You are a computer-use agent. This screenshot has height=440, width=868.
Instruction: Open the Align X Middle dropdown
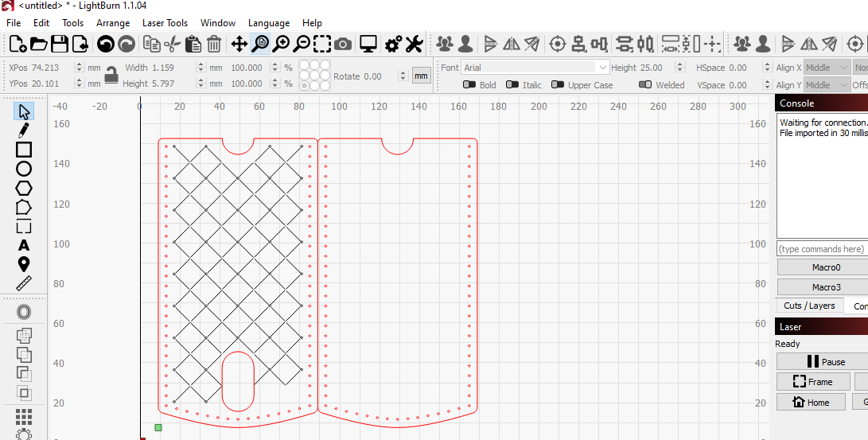[x=827, y=68]
